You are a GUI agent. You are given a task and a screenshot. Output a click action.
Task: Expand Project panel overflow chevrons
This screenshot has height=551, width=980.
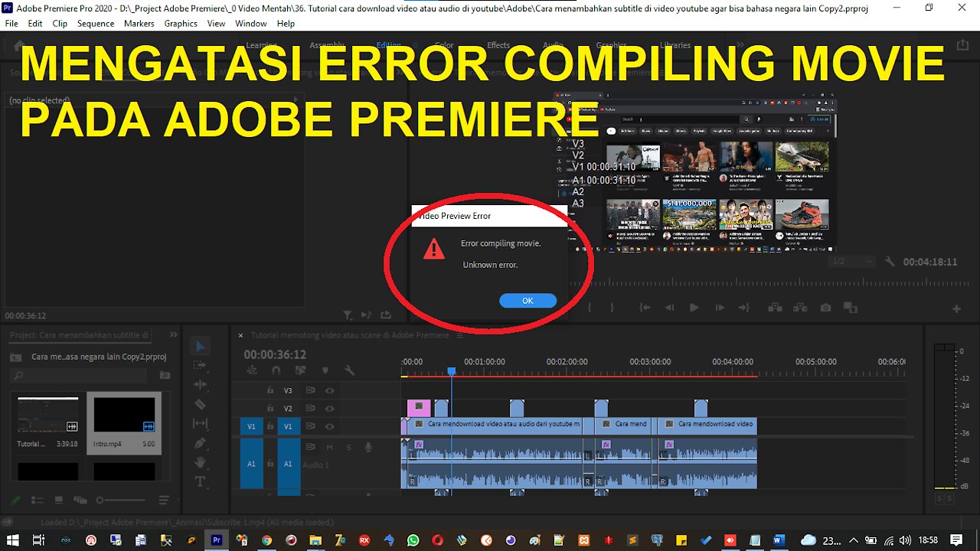174,334
